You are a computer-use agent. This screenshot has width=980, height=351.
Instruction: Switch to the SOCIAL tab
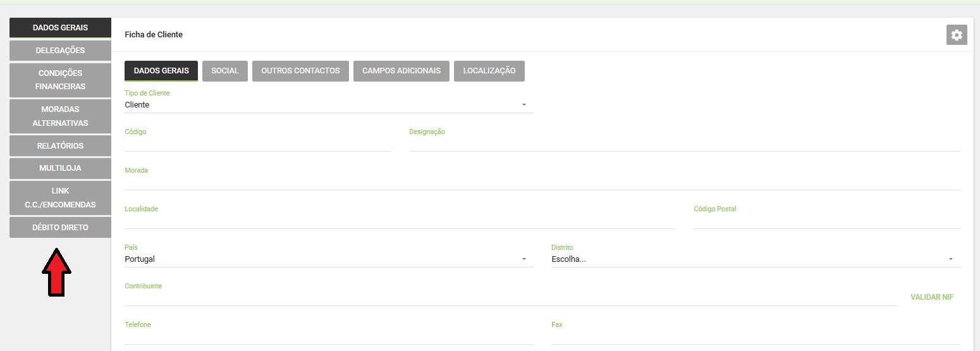(x=225, y=71)
